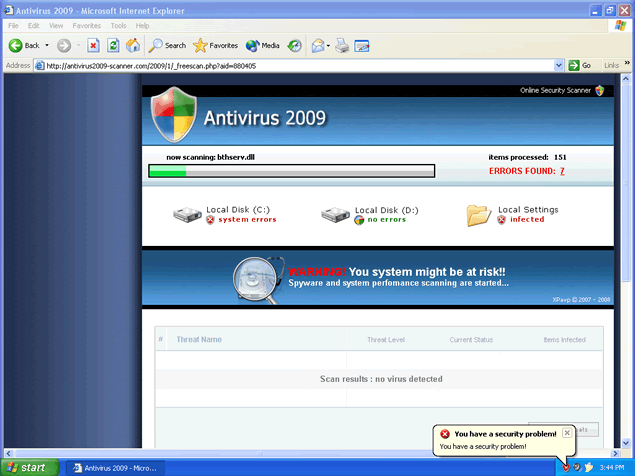This screenshot has height=476, width=635.
Task: Open the address bar URL dropdown
Action: [558, 65]
